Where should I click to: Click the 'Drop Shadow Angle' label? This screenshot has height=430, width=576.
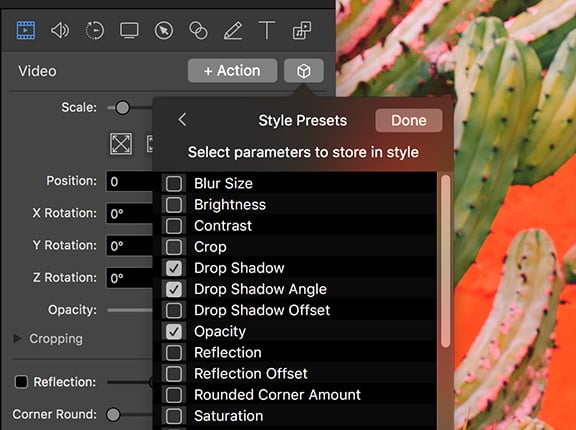(260, 289)
